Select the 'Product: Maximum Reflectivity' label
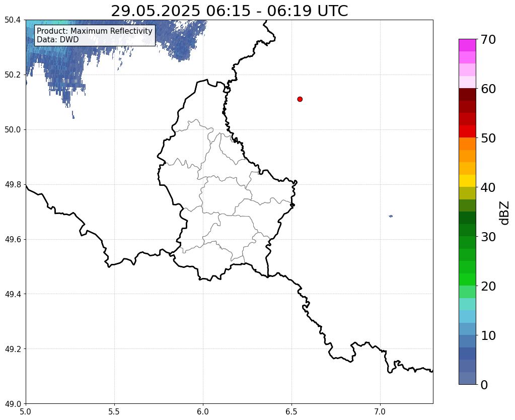Viewport: 515px width, 420px height. point(95,31)
